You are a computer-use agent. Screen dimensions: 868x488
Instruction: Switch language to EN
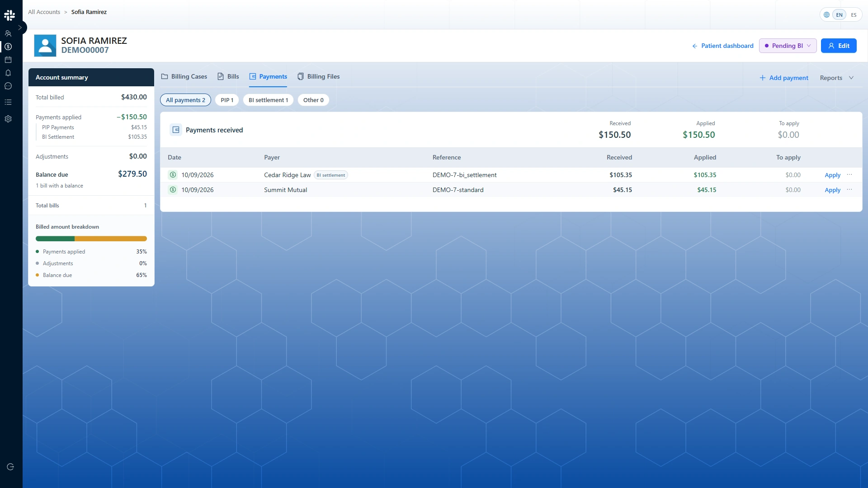840,15
